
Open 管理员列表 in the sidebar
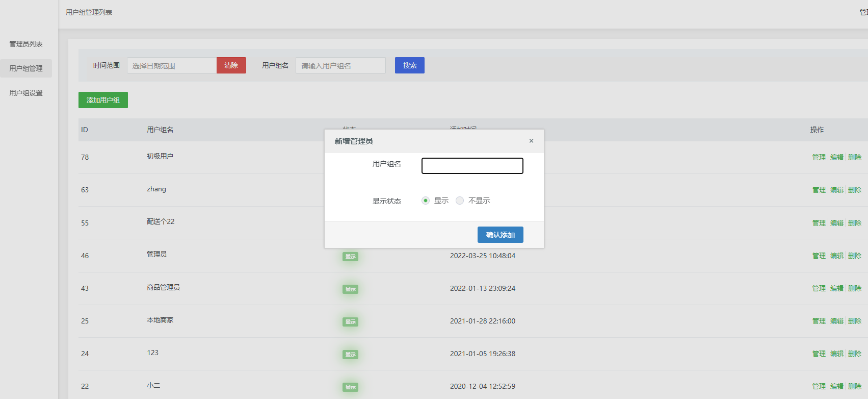pyautogui.click(x=26, y=44)
